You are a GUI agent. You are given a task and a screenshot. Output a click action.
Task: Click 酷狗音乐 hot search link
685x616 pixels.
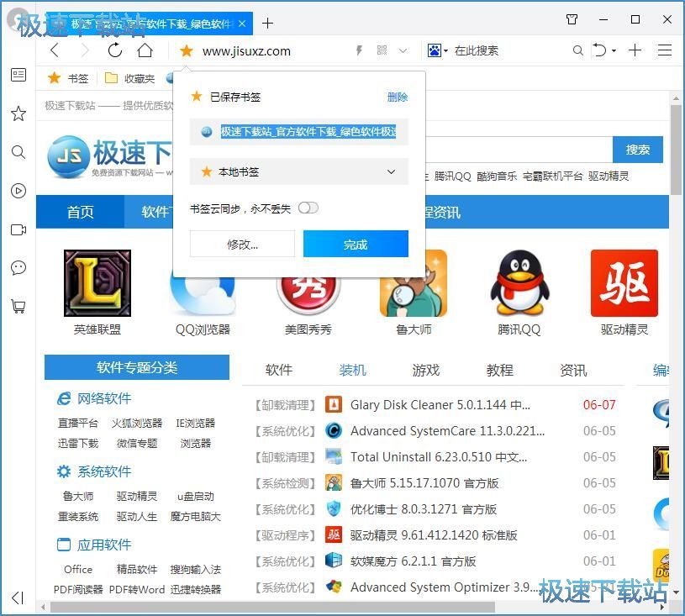[x=497, y=176]
